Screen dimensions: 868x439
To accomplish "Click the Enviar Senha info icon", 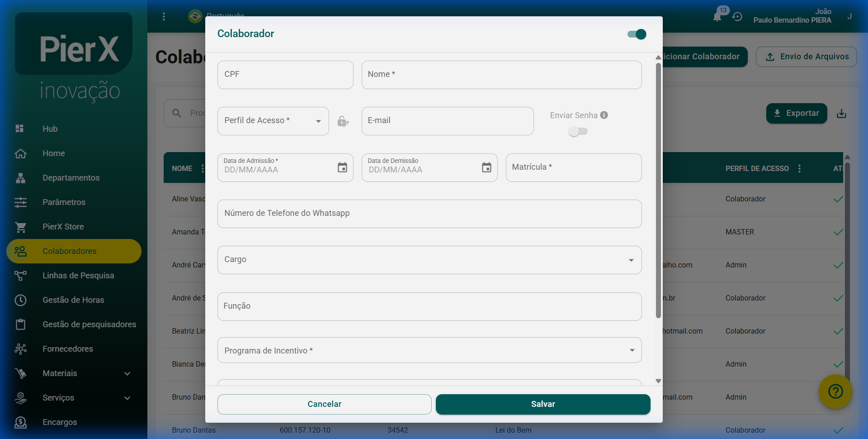I will coord(604,115).
